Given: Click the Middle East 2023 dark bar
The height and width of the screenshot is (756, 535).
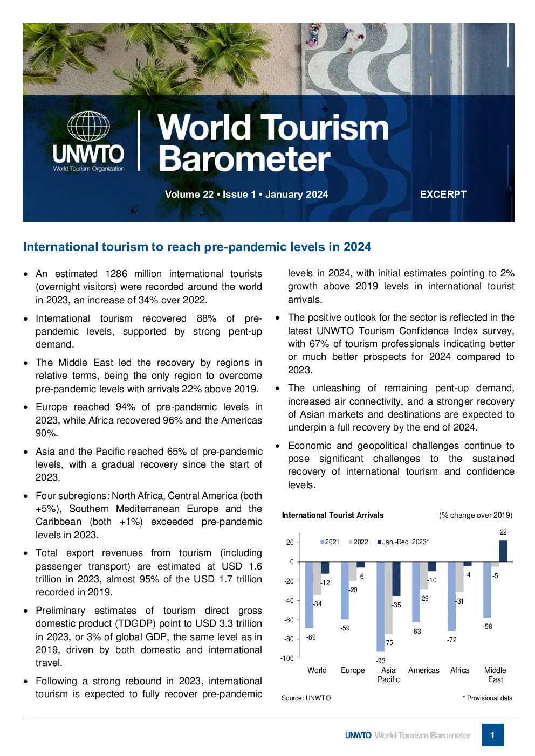Looking at the screenshot, I should pos(503,551).
